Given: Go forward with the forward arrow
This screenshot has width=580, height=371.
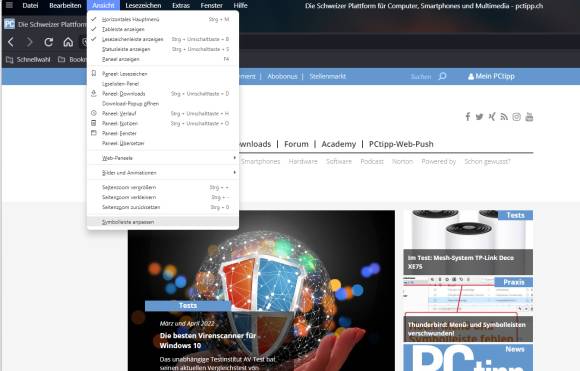Looking at the screenshot, I should tap(29, 42).
